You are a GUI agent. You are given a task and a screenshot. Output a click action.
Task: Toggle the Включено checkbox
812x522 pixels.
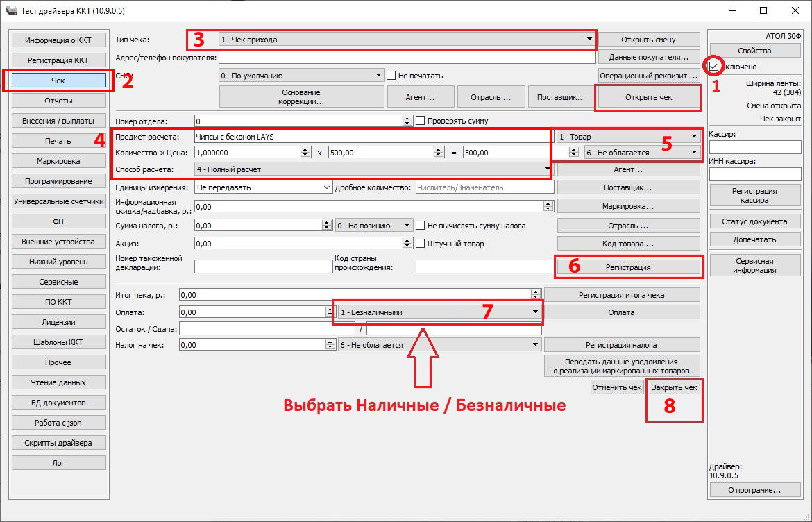[714, 67]
